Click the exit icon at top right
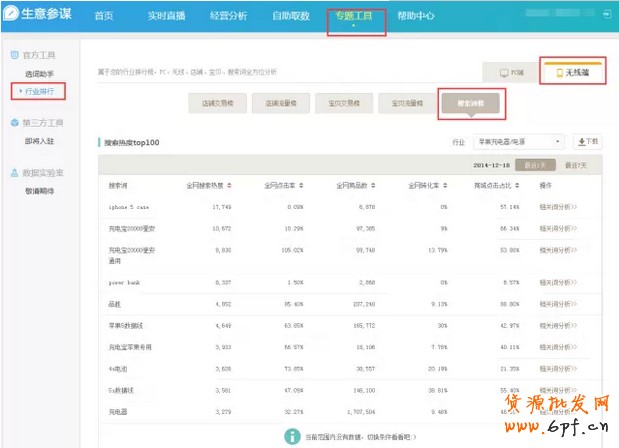The width and height of the screenshot is (619, 448). tap(609, 16)
